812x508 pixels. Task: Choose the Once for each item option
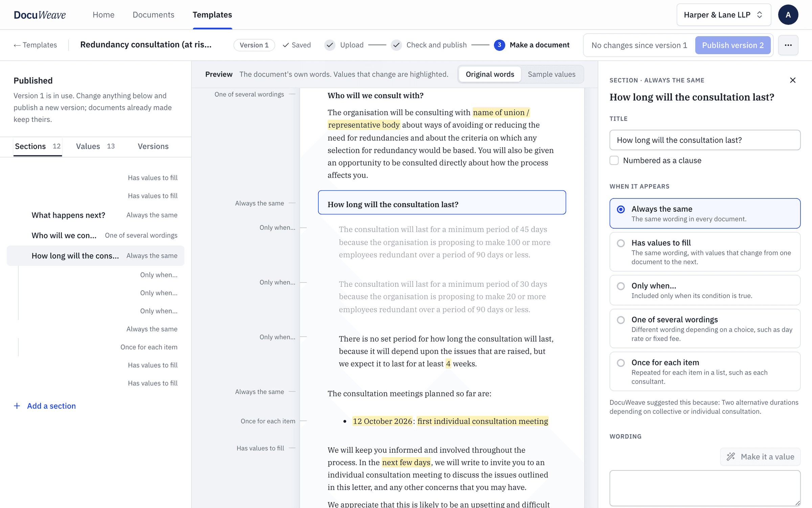pos(705,372)
